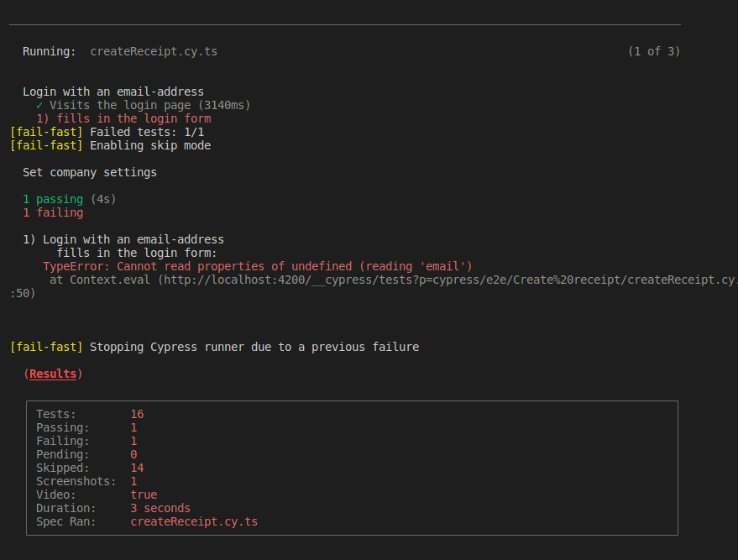Click the Duration value "3 seconds"

tap(160, 508)
